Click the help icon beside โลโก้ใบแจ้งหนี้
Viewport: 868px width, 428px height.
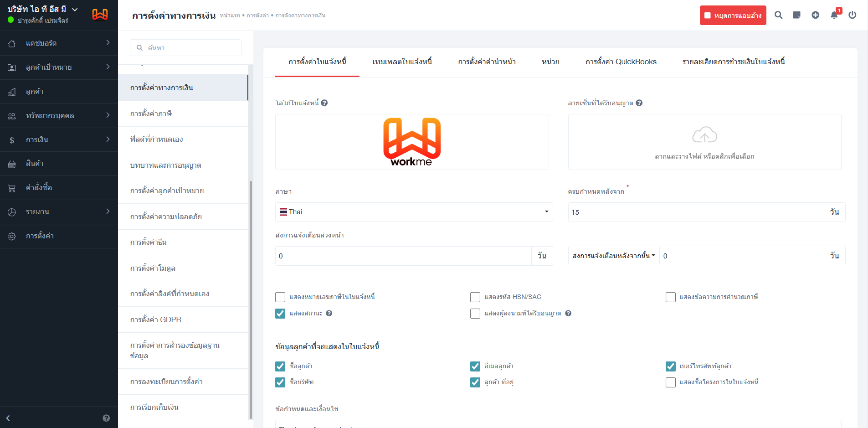click(324, 103)
